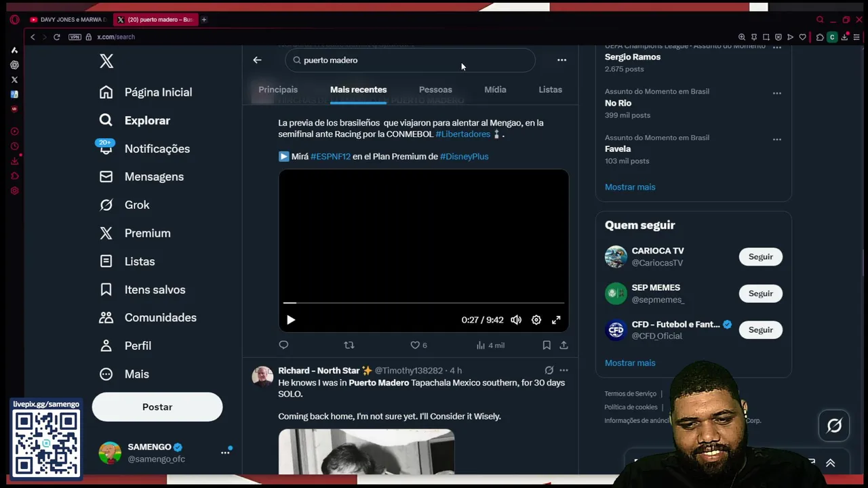Switch to the Mídia tab
Viewport: 868px width, 488px height.
[495, 89]
